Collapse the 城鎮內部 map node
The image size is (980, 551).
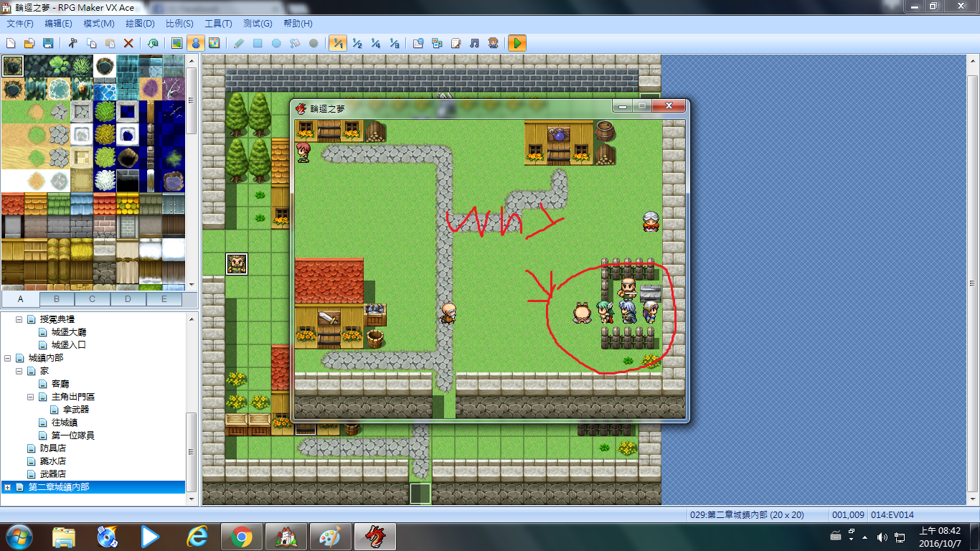tap(8, 358)
